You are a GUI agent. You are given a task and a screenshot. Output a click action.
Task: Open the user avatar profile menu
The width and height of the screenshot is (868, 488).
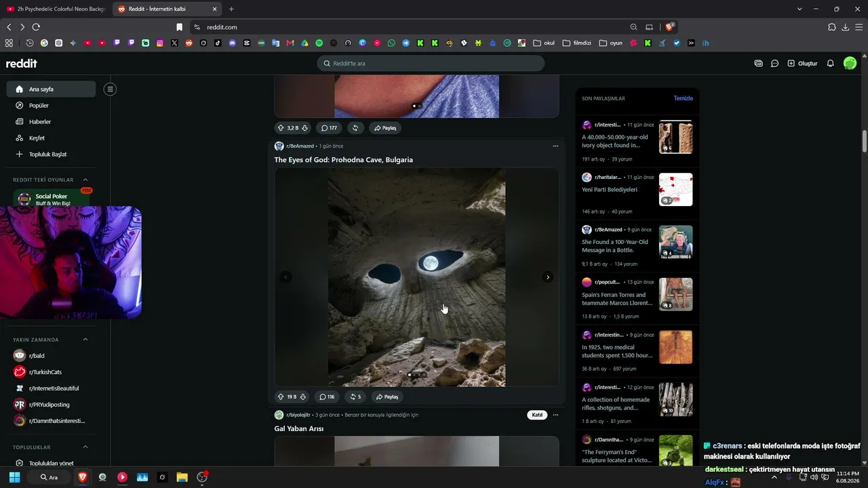[x=850, y=63]
